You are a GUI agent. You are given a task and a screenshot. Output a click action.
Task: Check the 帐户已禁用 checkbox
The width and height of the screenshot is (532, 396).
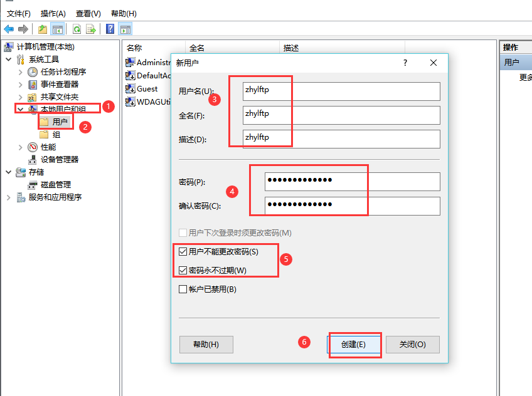183,289
